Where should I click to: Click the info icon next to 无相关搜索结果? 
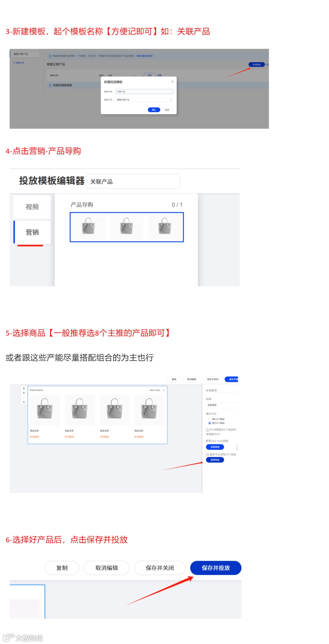[50, 85]
